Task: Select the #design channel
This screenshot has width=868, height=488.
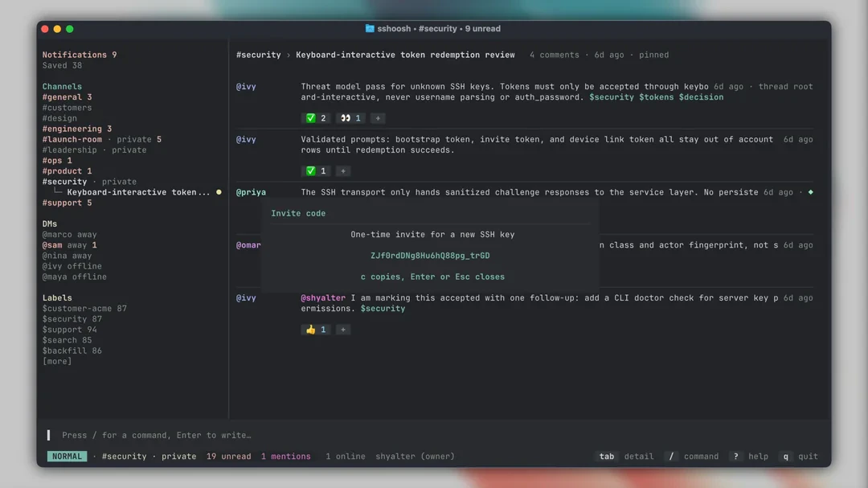Action: pos(59,118)
